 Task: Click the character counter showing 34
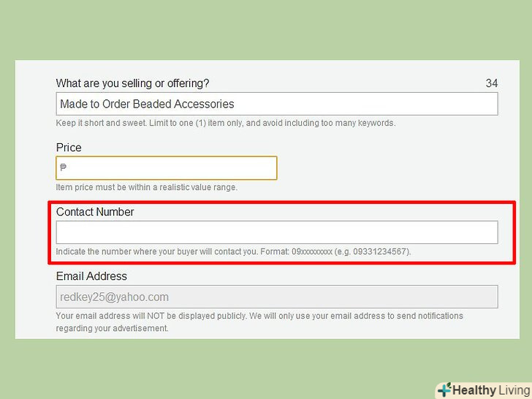click(492, 83)
